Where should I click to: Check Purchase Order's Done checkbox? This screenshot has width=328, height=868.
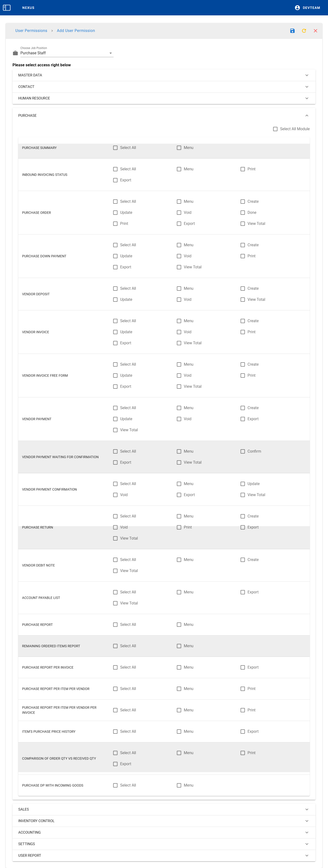tap(243, 213)
